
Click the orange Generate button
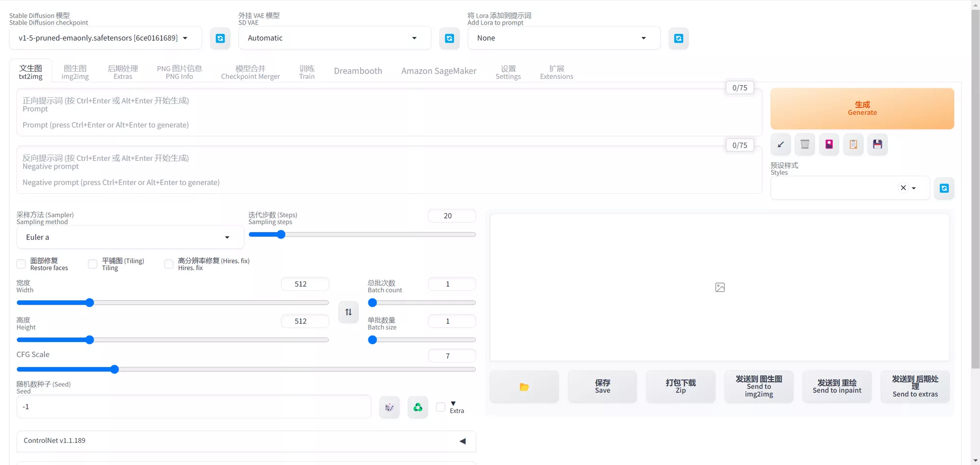862,108
